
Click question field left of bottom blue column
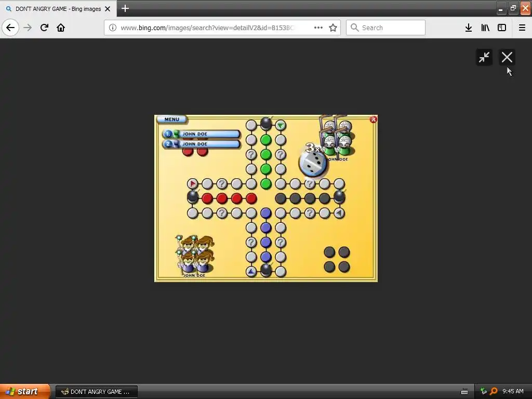tap(251, 242)
